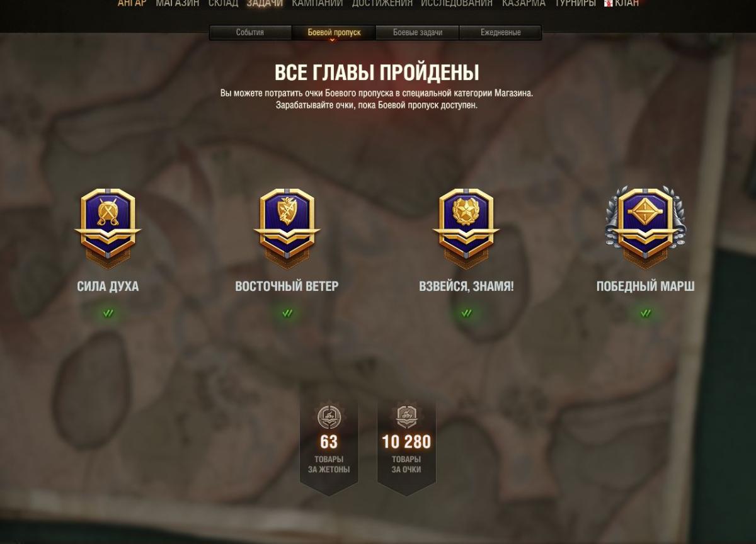Switch to the События tab
The width and height of the screenshot is (756, 544).
(250, 33)
